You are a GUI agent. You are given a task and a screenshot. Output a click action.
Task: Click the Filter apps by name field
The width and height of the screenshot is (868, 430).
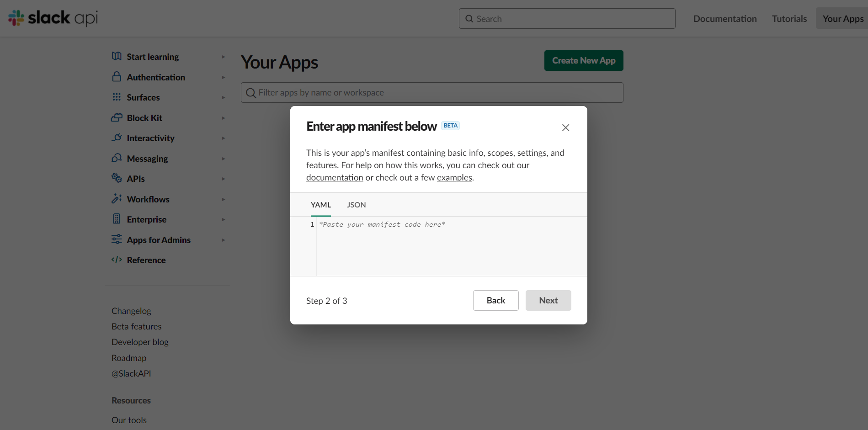[432, 92]
